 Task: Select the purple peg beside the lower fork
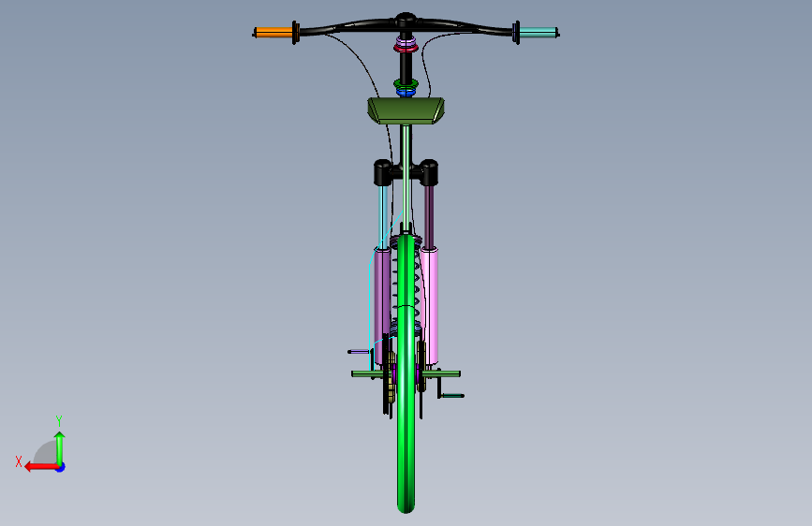click(x=359, y=352)
